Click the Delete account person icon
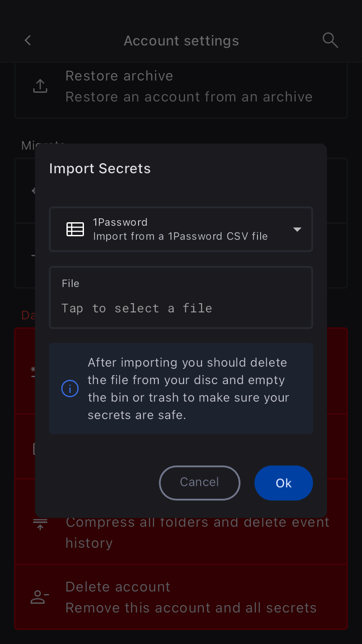 (x=39, y=597)
